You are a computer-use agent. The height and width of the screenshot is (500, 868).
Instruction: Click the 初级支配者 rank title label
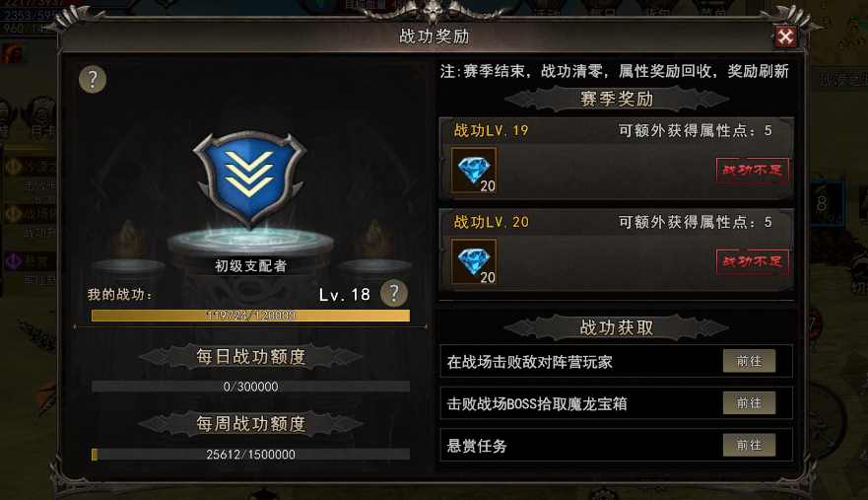[x=251, y=266]
